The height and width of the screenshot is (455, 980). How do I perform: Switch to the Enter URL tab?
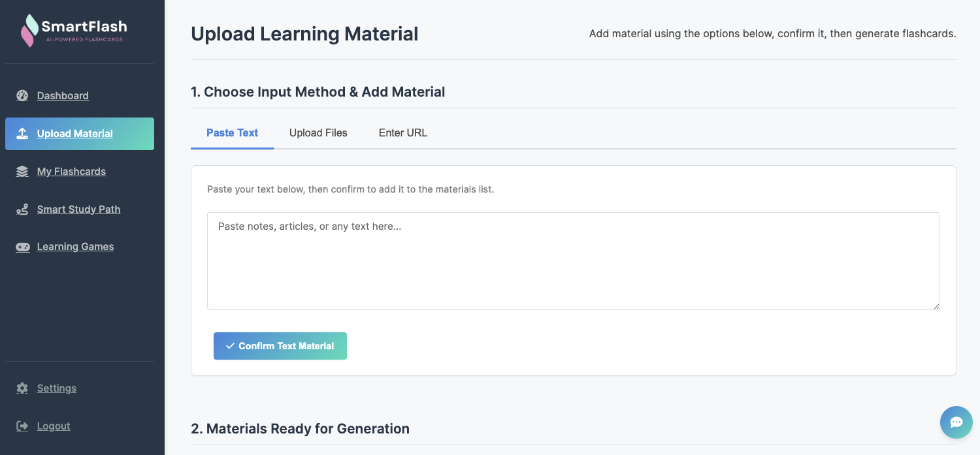click(402, 133)
